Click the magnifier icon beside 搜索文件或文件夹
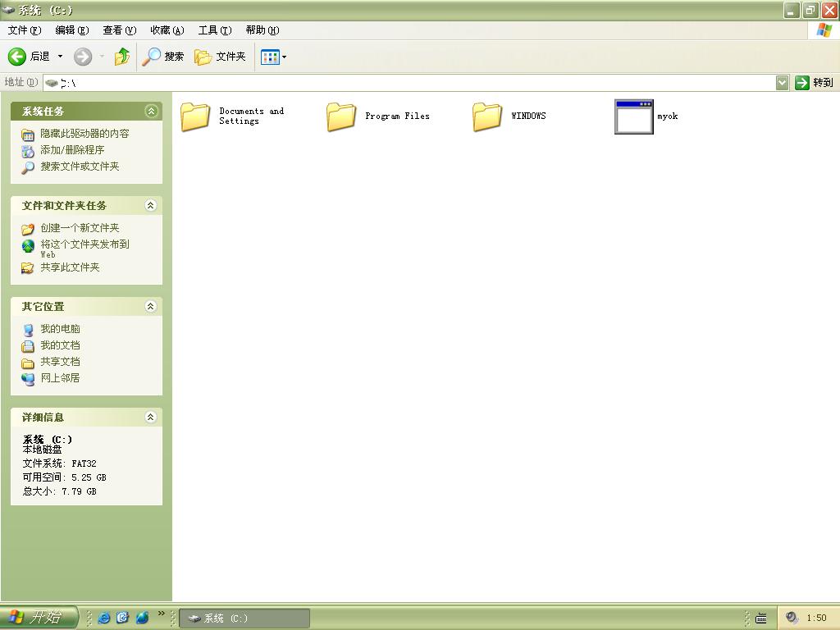This screenshot has height=630, width=840. pyautogui.click(x=28, y=167)
